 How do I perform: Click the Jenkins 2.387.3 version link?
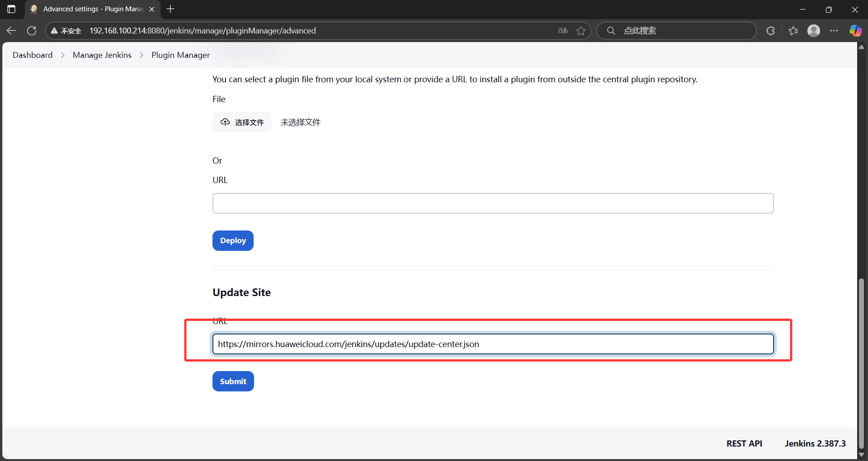click(815, 443)
